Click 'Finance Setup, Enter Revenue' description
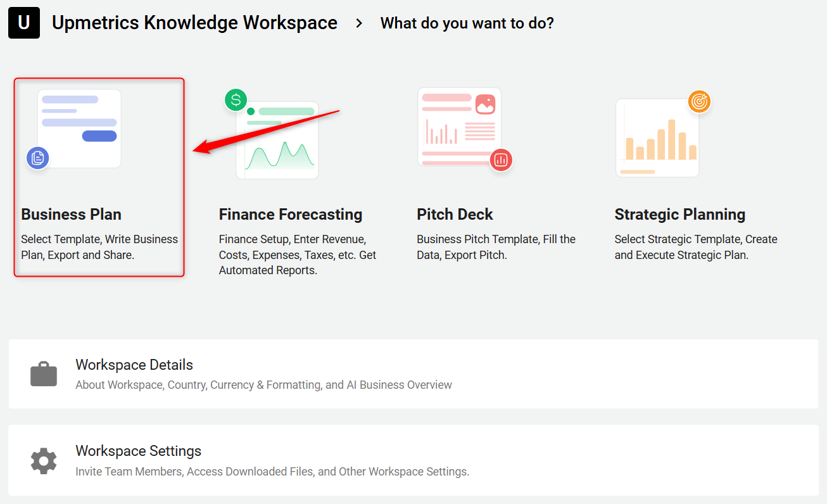This screenshot has width=827, height=504. coord(298,255)
